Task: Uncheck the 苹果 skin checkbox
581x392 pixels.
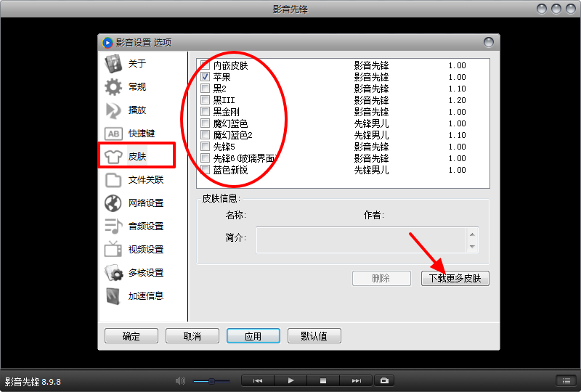Action: coord(205,77)
